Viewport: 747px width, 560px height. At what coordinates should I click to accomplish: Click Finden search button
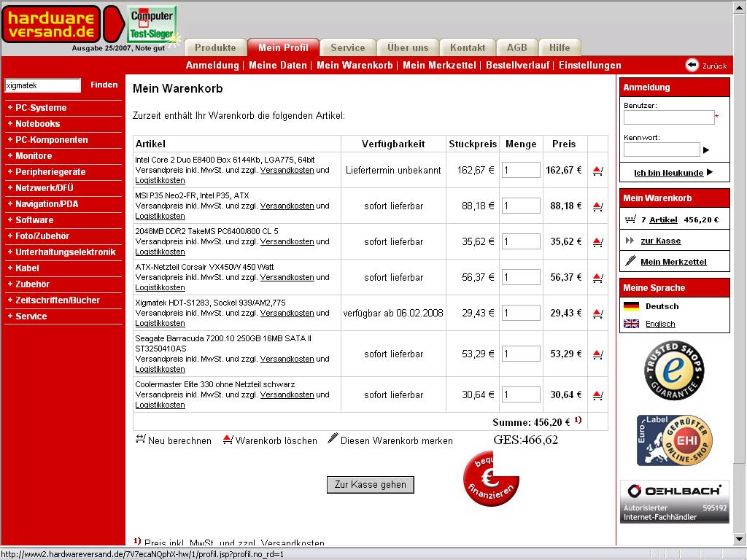[104, 85]
